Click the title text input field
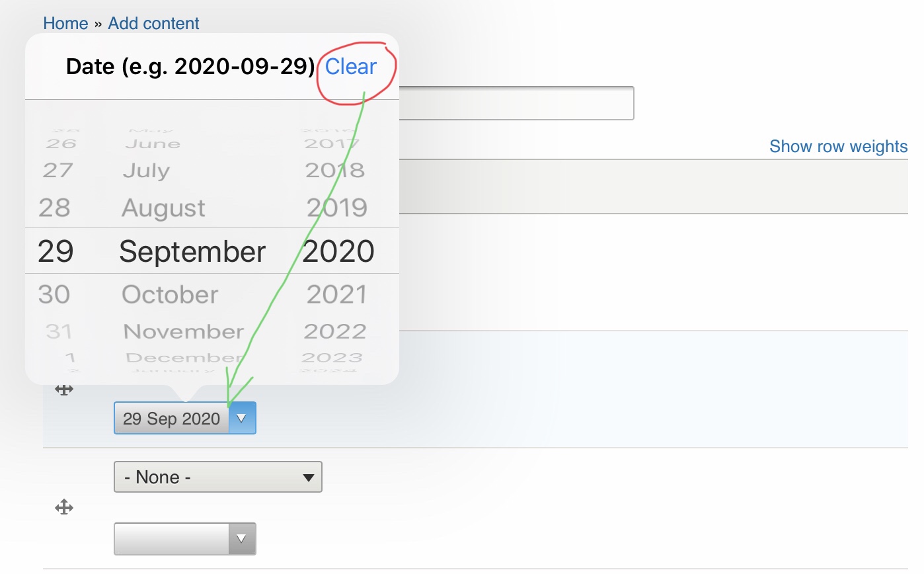924x574 pixels. click(516, 103)
